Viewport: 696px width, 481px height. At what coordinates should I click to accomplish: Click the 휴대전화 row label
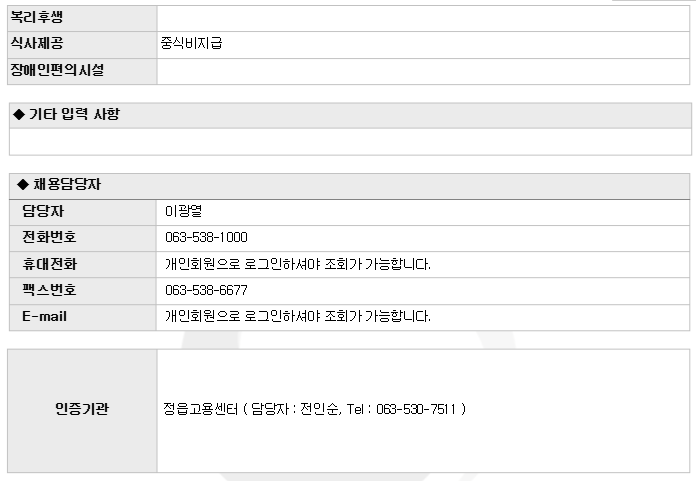pos(49,264)
